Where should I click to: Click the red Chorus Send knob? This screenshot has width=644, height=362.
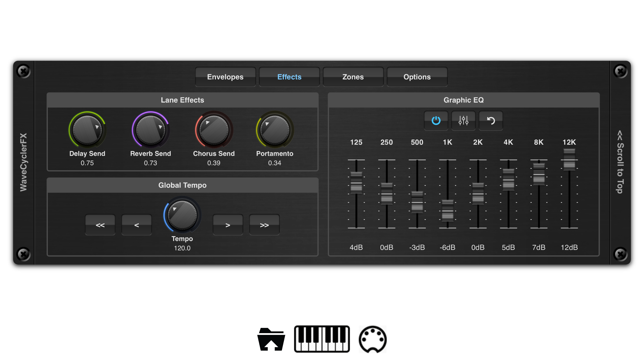tap(214, 130)
